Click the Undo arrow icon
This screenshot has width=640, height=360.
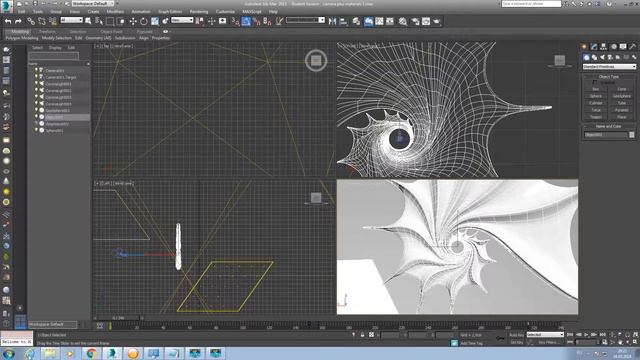(x=8, y=21)
